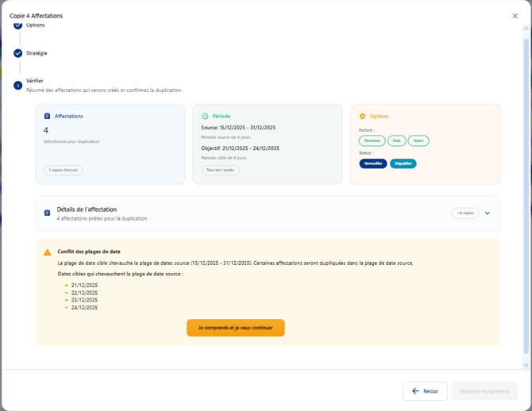
Task: Select the Vérifier step label
Action: coord(35,81)
